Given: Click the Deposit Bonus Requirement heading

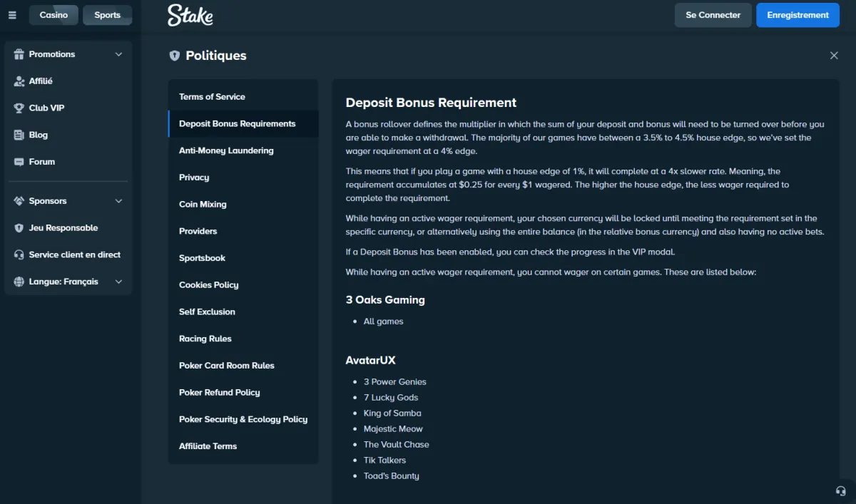Looking at the screenshot, I should [x=431, y=103].
